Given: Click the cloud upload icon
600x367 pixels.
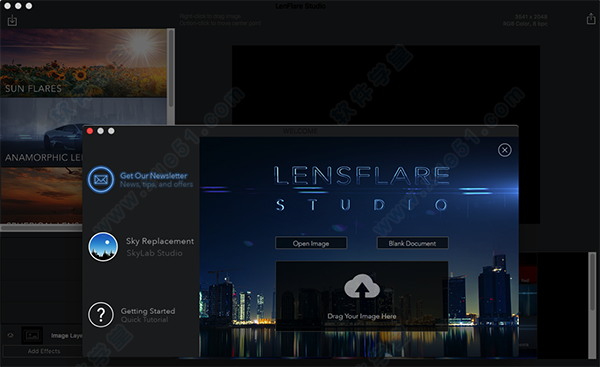Looking at the screenshot, I should pos(362,286).
